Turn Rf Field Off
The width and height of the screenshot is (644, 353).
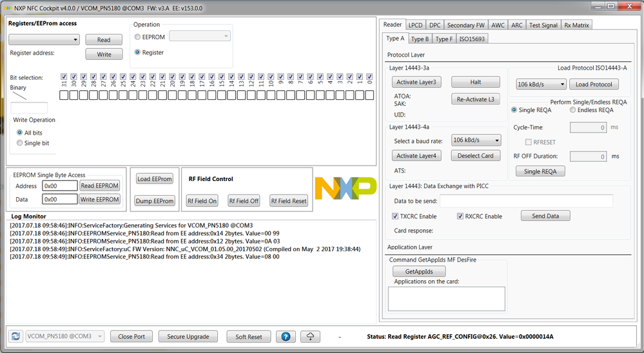click(x=244, y=201)
